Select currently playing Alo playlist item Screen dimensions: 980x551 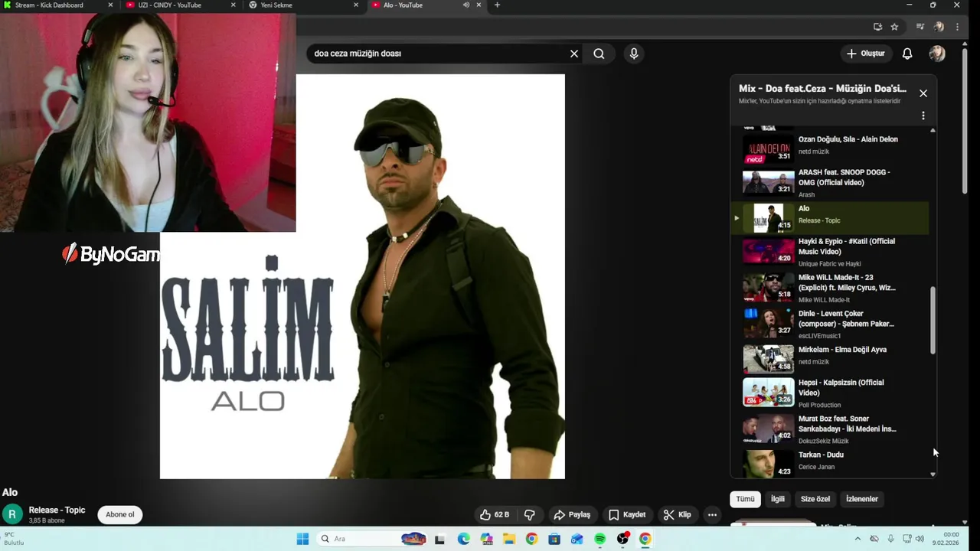click(830, 218)
